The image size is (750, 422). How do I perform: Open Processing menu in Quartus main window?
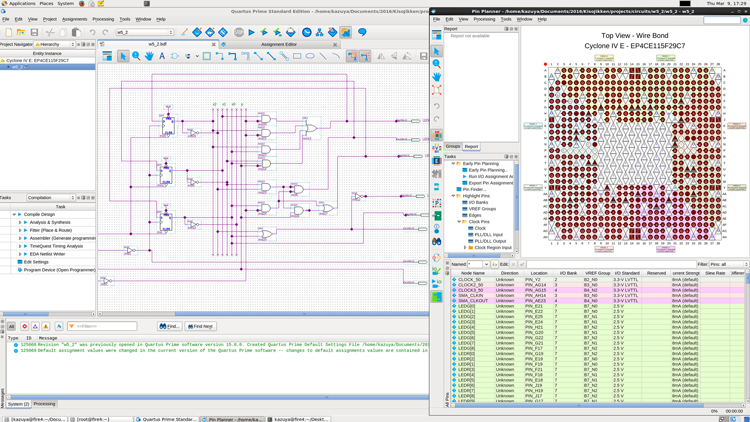[x=103, y=19]
